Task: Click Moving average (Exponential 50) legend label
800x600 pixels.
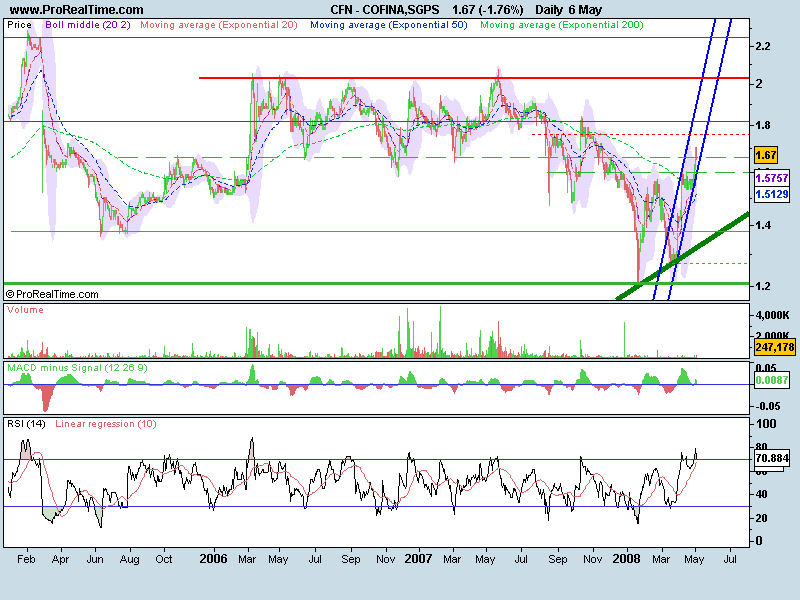Action: click(x=389, y=25)
